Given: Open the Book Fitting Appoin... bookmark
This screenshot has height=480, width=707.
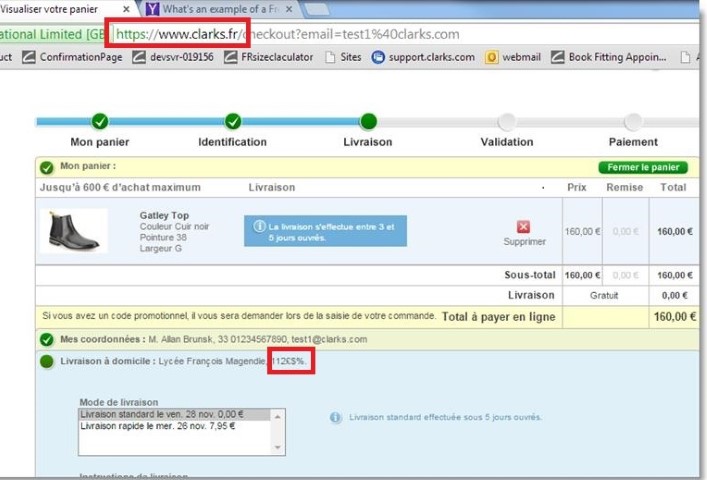Looking at the screenshot, I should tap(609, 57).
